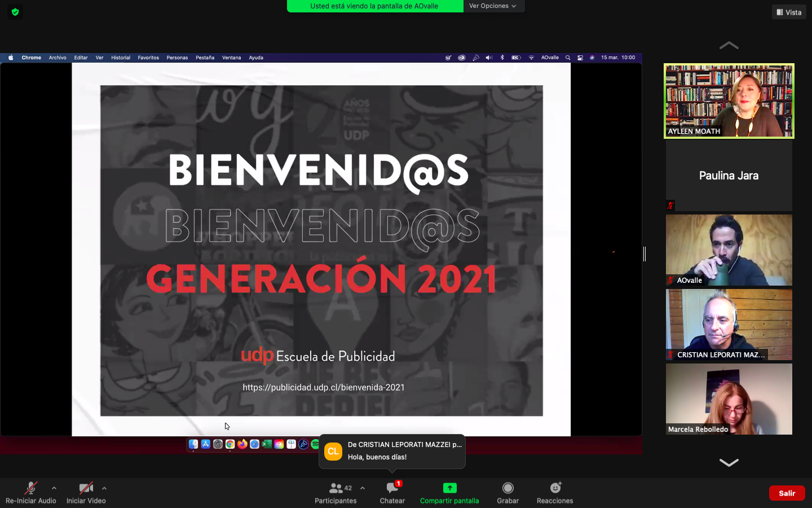The height and width of the screenshot is (508, 812).
Task: Select AYLEEN MOATH's video thumbnail
Action: coord(729,101)
